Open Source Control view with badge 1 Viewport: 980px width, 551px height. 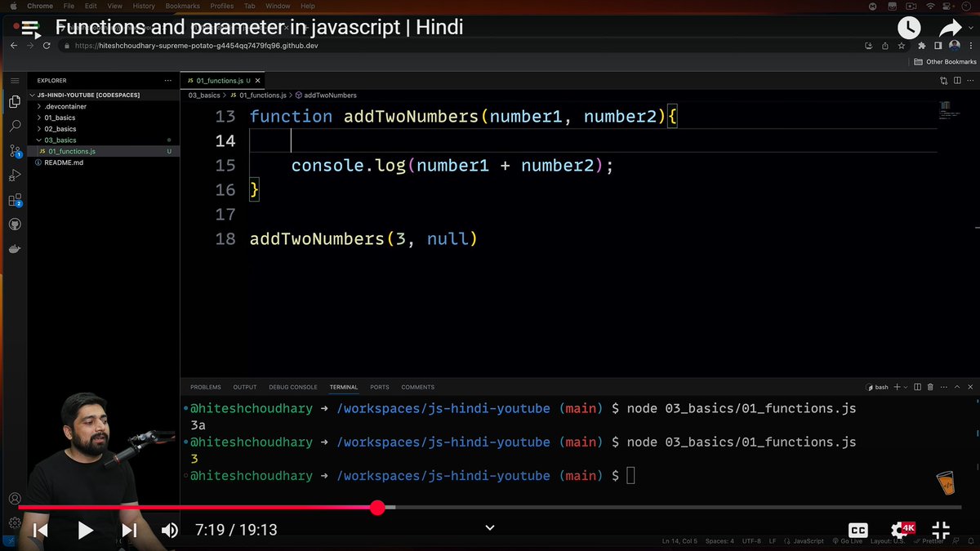15,151
